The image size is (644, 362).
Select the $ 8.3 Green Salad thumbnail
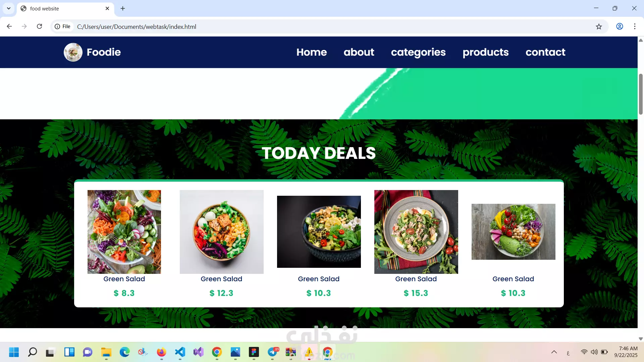(124, 232)
